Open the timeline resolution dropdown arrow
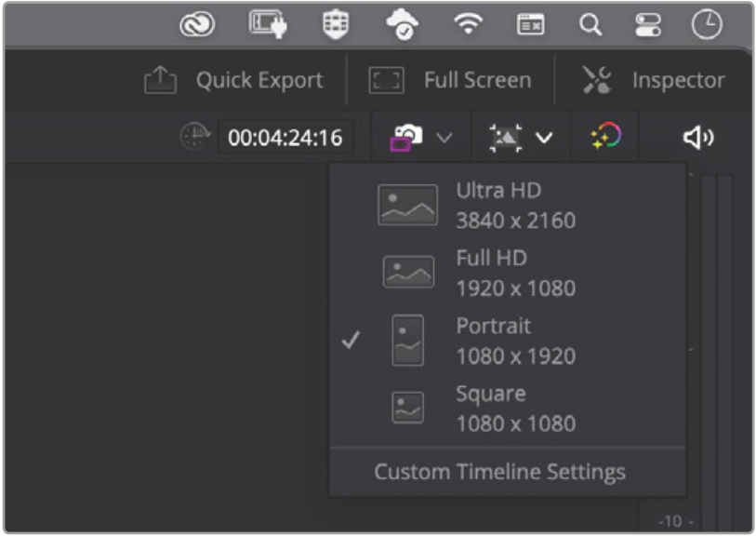 (x=444, y=138)
